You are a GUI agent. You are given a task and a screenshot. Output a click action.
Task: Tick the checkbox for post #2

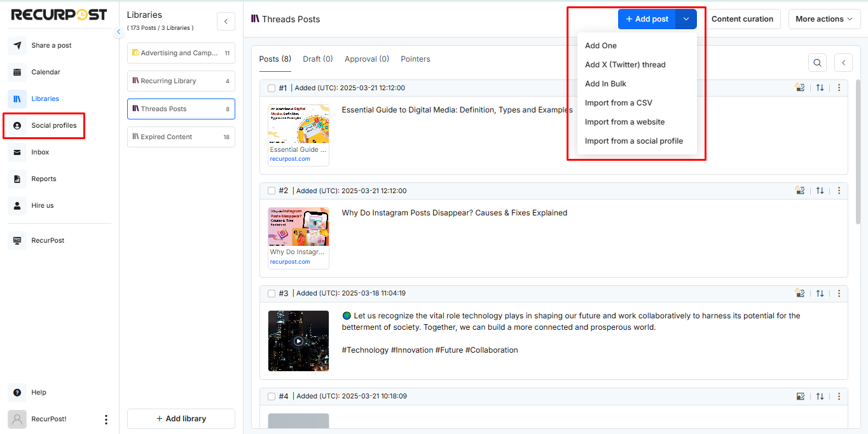tap(272, 191)
